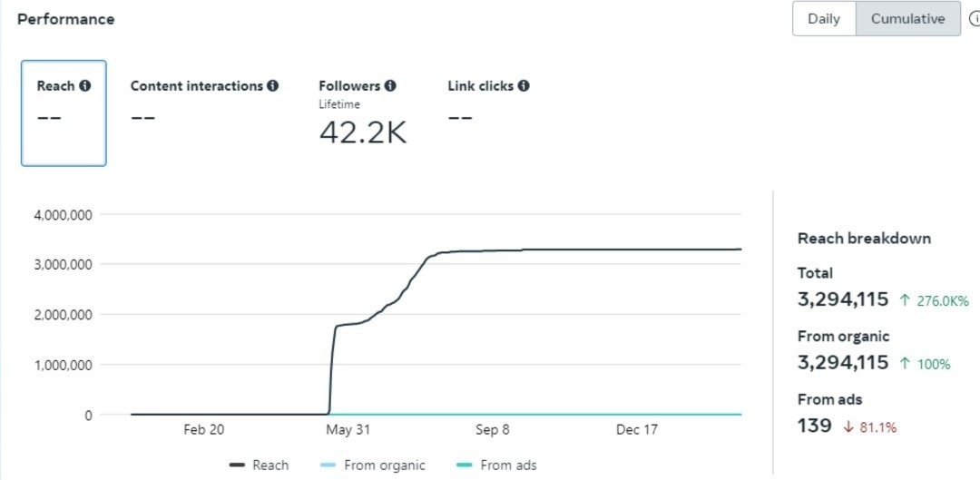Viewport: 980px width, 480px height.
Task: Click the red down arrow beside 81.1%
Action: click(849, 426)
